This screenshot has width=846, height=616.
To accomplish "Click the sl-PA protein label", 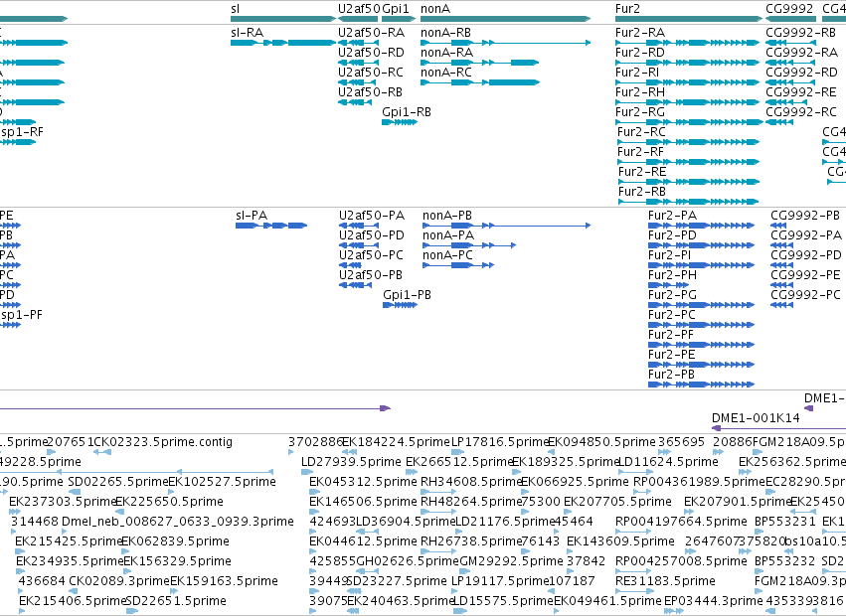I will [x=252, y=216].
